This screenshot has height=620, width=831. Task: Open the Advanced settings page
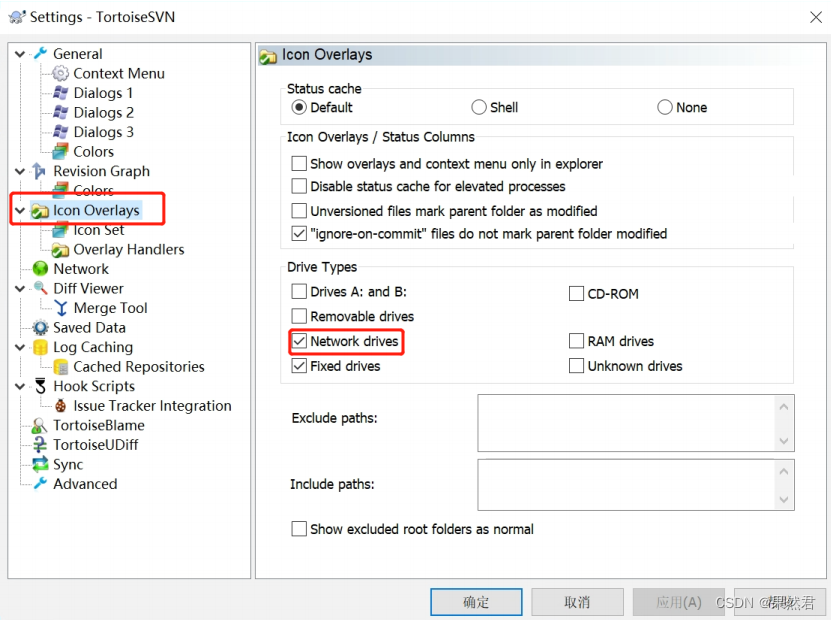85,484
